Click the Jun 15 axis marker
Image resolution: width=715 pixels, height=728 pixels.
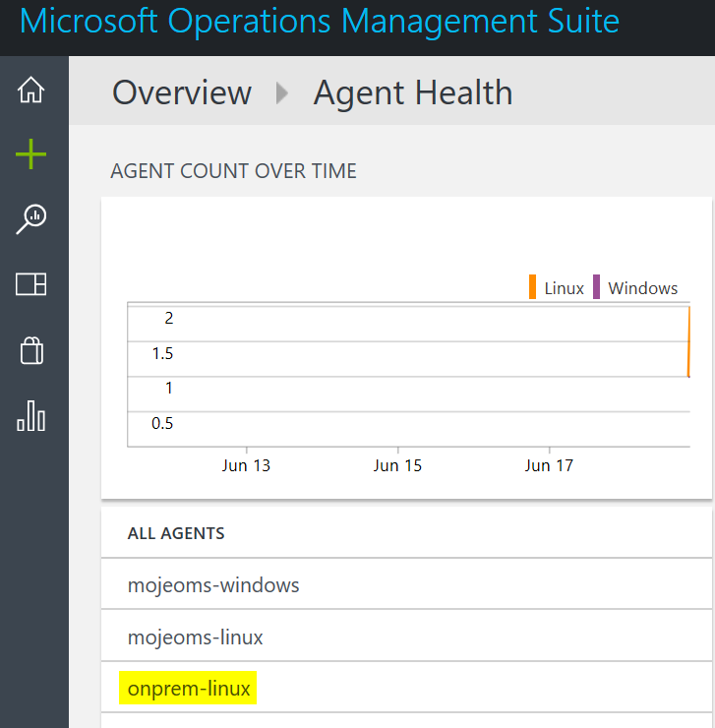[397, 465]
